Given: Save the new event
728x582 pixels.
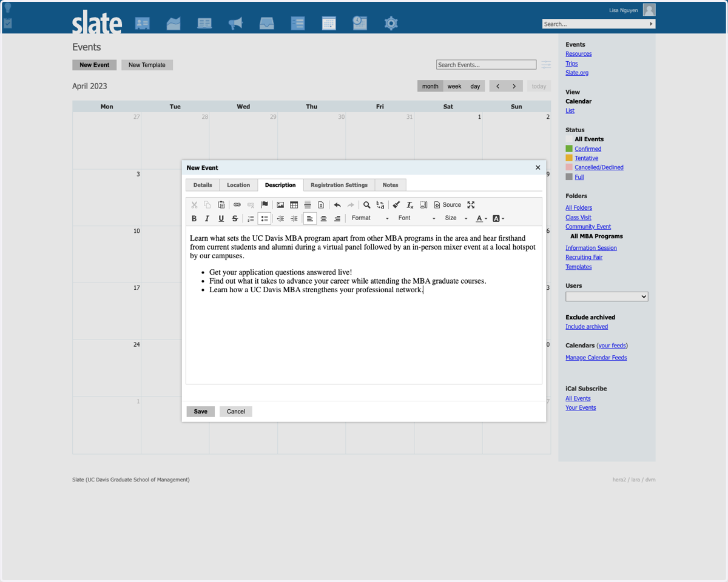Looking at the screenshot, I should pyautogui.click(x=201, y=412).
